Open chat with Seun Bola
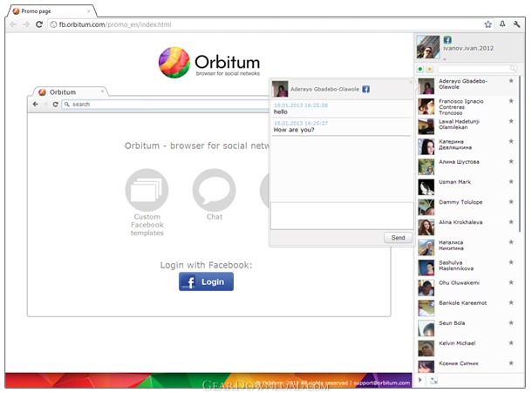Viewport: 532px width, 393px height. [x=467, y=329]
